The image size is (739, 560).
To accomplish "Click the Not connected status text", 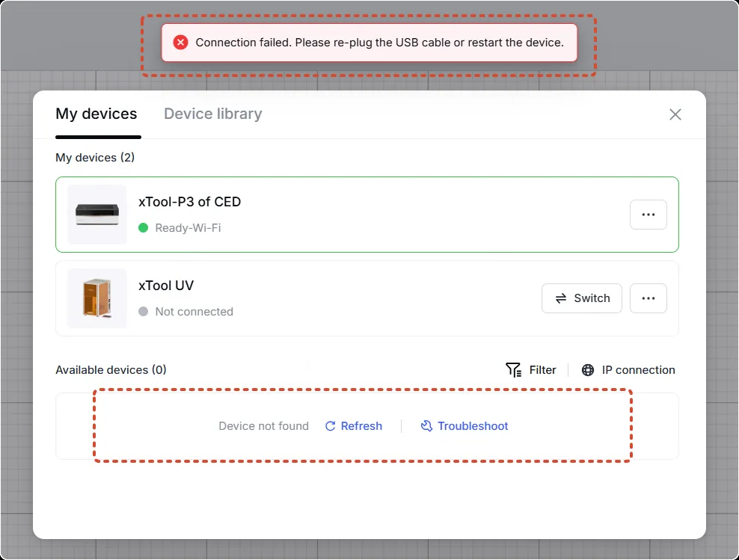I will point(194,312).
